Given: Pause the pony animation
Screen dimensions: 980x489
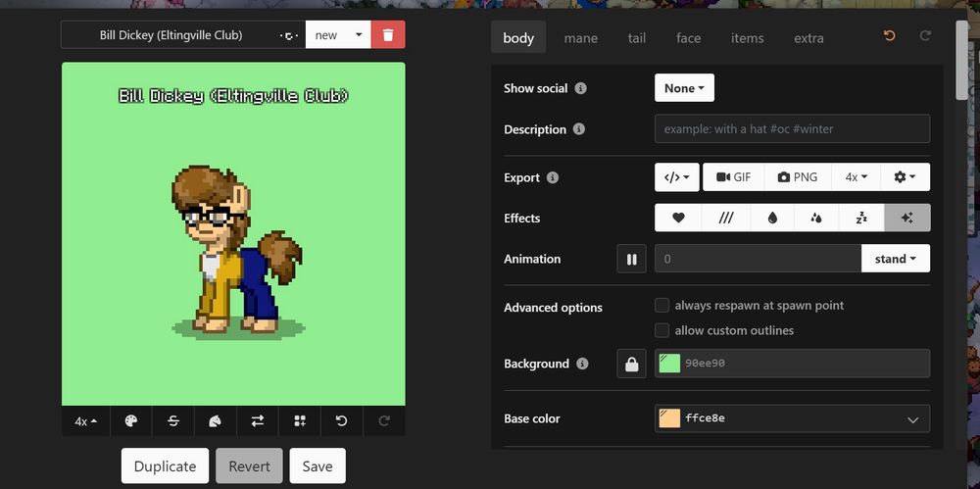Looking at the screenshot, I should (x=631, y=259).
